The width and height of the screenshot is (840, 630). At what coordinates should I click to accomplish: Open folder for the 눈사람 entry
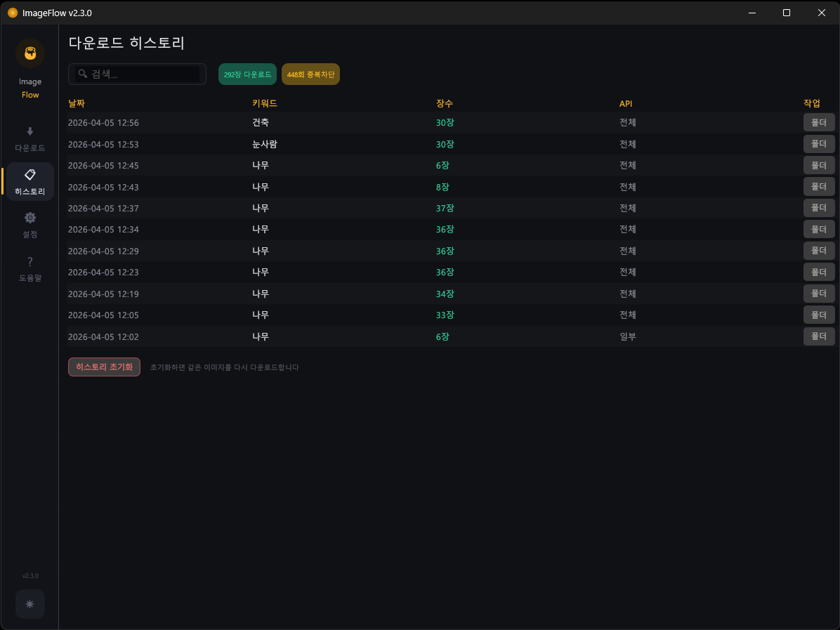[x=819, y=144]
